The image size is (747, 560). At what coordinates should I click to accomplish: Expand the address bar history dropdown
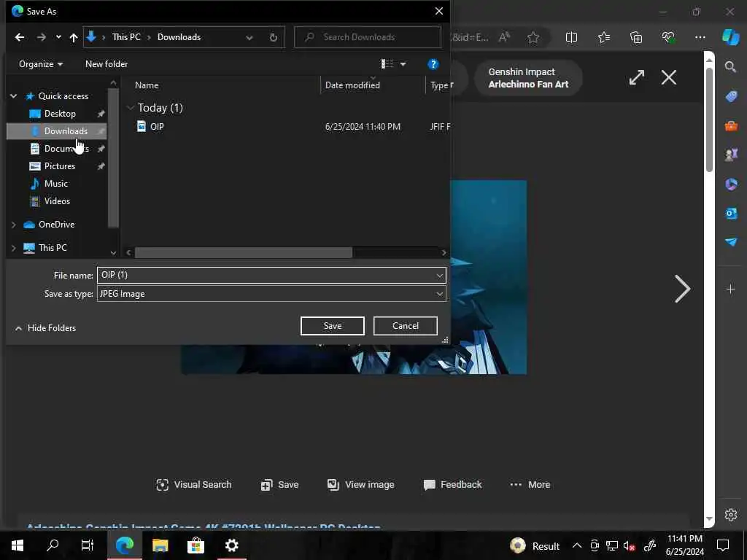coord(249,37)
